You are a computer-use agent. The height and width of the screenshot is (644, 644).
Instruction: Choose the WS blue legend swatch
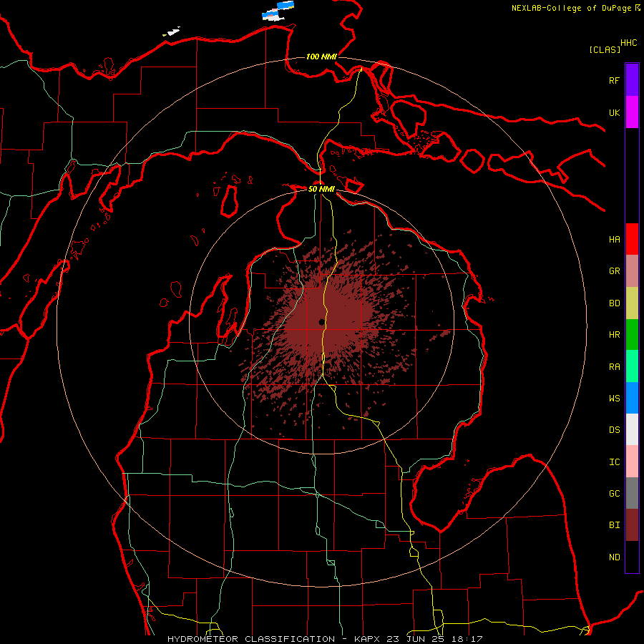click(632, 398)
